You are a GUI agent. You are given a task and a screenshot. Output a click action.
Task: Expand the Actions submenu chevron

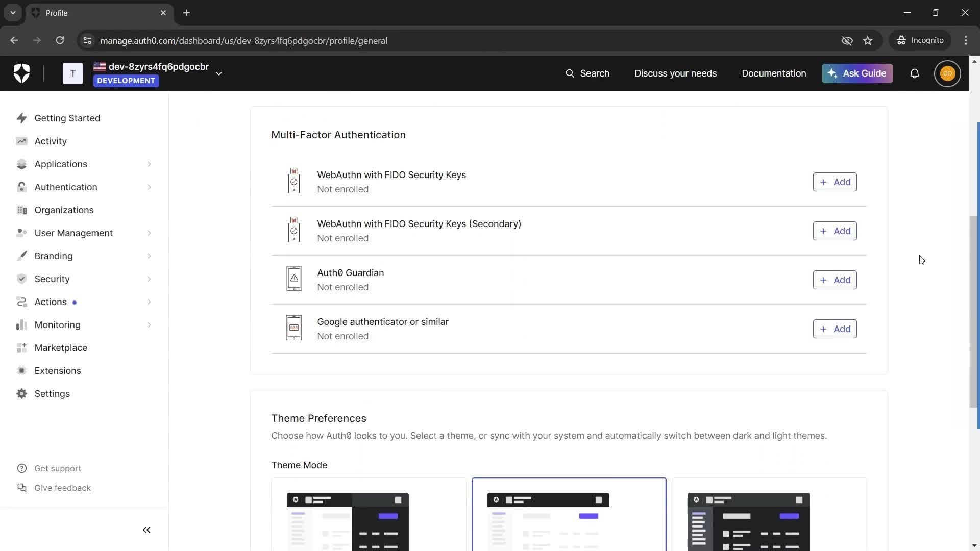coord(149,302)
